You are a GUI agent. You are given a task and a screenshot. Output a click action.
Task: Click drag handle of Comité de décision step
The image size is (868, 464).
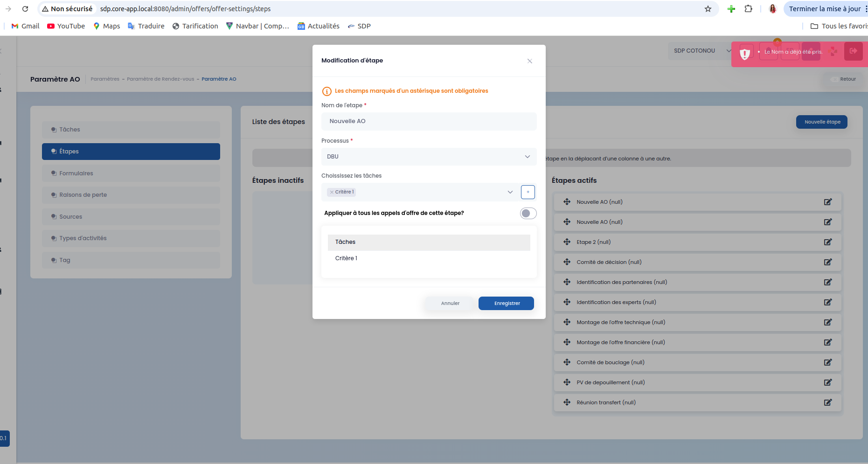coord(567,262)
